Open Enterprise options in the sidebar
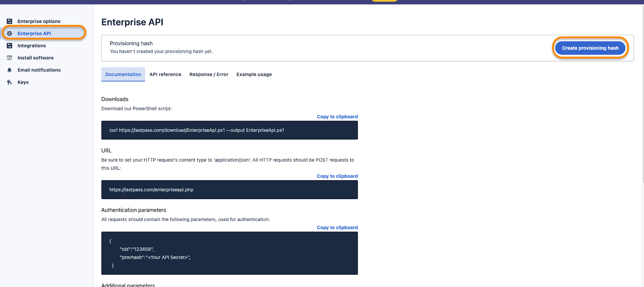Viewport: 644px width, 287px height. [39, 21]
